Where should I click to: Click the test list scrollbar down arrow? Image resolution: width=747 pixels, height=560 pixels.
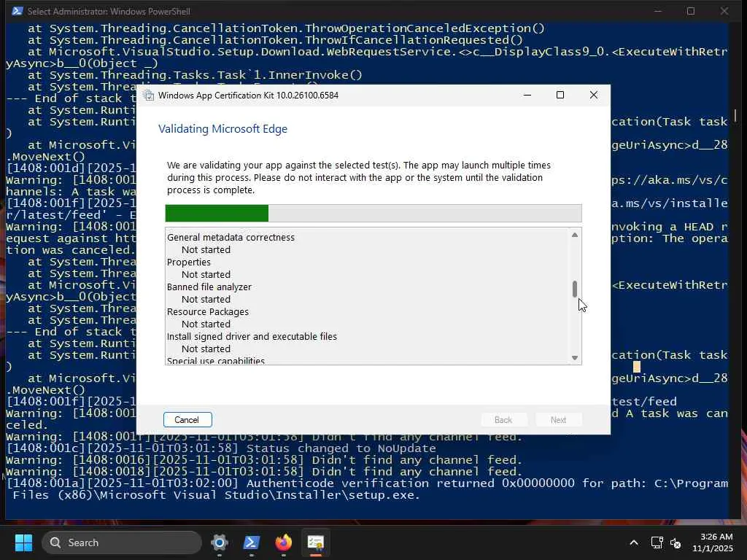(575, 357)
